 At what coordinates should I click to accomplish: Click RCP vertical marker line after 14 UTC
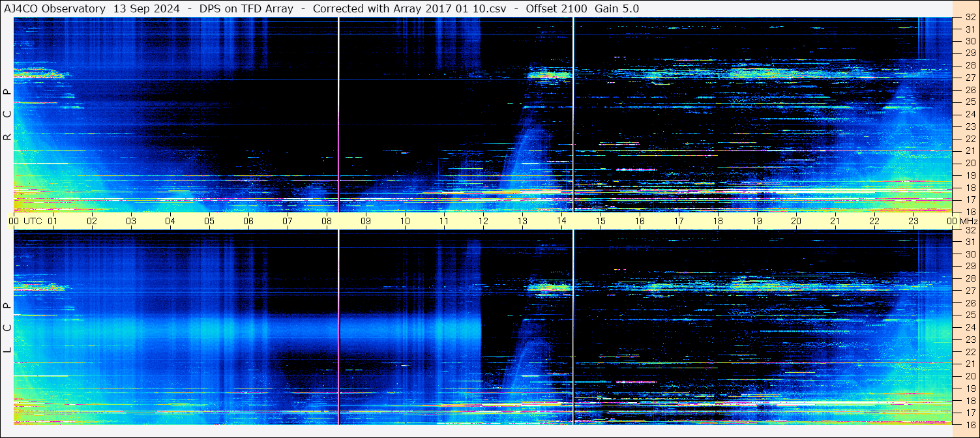[573, 115]
